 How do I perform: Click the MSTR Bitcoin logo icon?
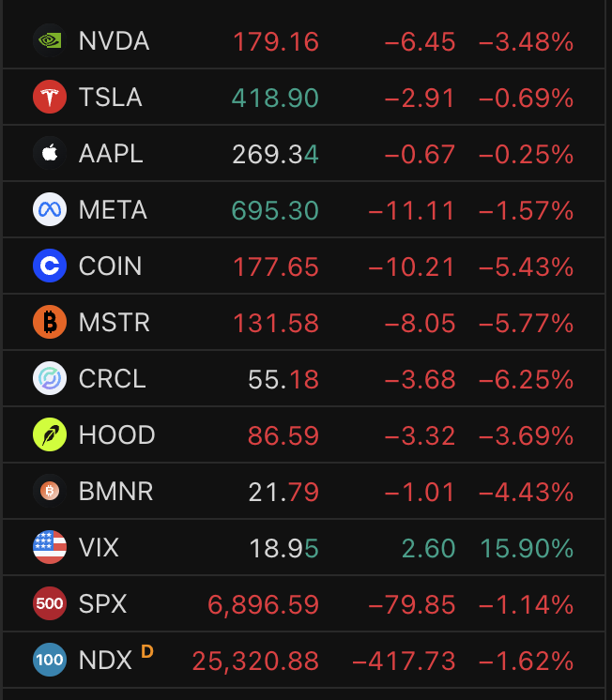(49, 323)
